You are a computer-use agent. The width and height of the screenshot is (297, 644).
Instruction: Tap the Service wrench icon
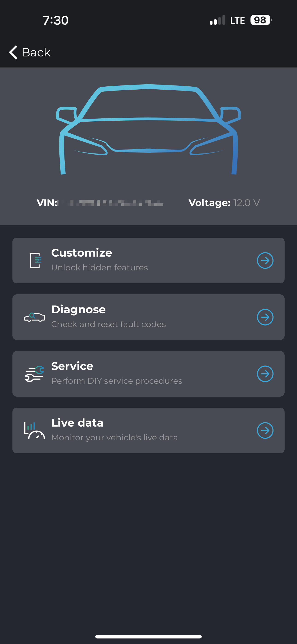(x=35, y=374)
